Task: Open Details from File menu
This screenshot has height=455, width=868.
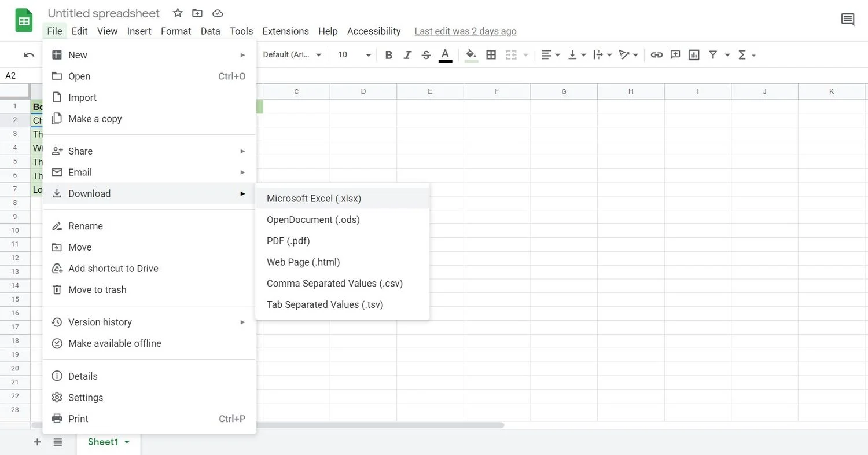Action: coord(149,376)
